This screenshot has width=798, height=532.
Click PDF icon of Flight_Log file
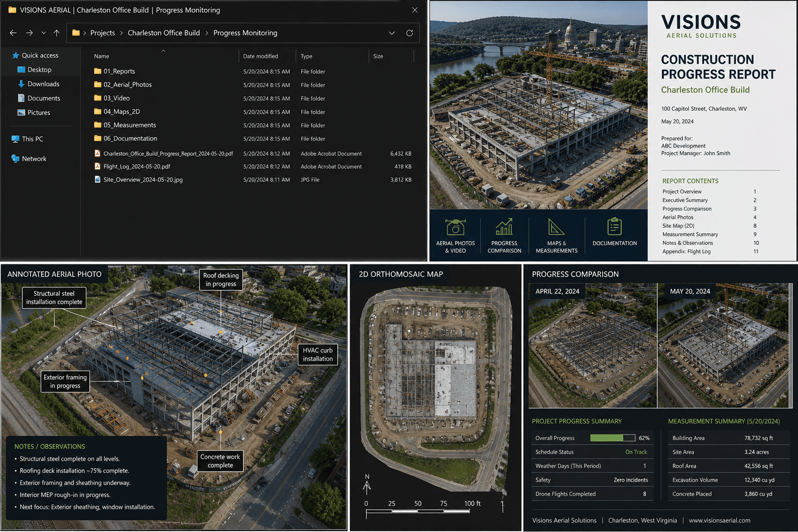pos(97,166)
